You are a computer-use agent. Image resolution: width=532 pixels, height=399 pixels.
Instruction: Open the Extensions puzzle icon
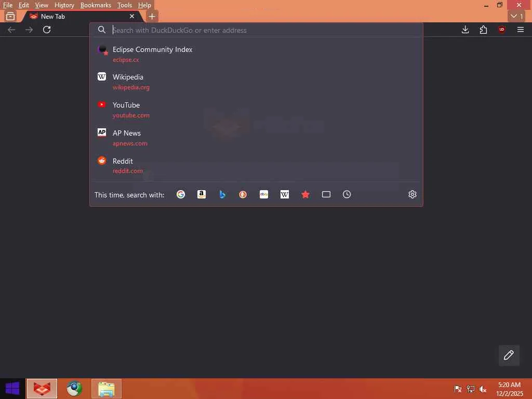[x=483, y=30]
